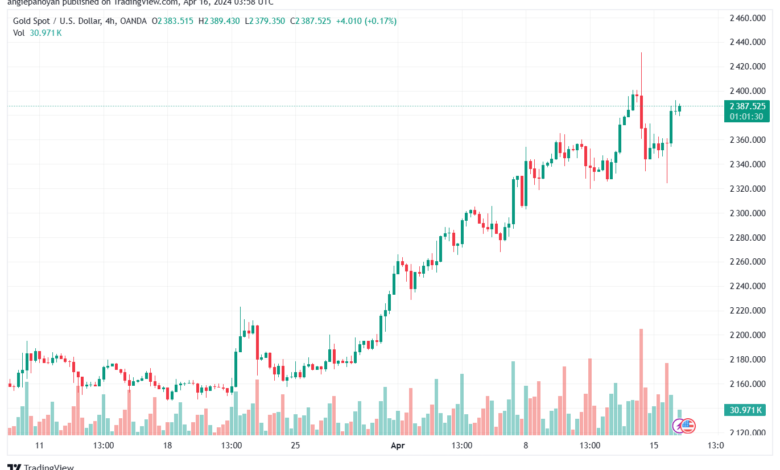Click the Apr date label on time axis
The height and width of the screenshot is (470, 780).
coord(398,445)
